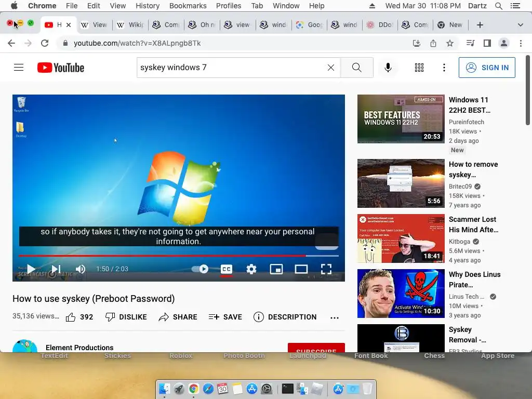532x399 pixels.
Task: Start voice search with the microphone
Action: [388, 68]
